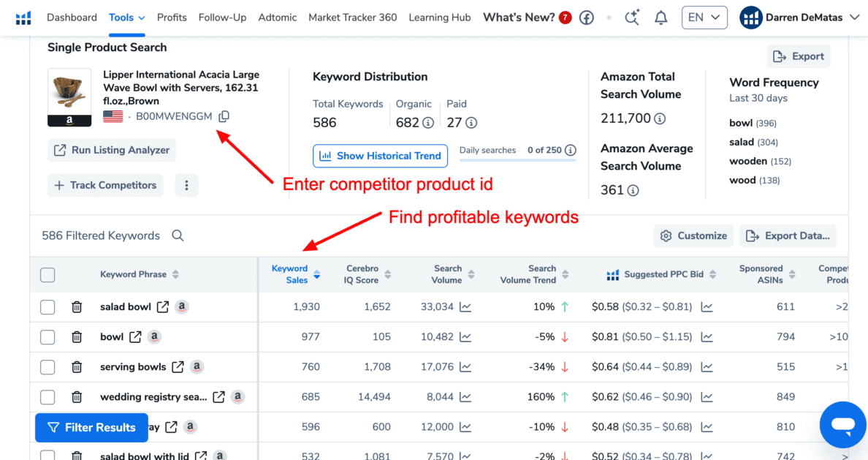Image resolution: width=868 pixels, height=460 pixels.
Task: Search within the 586 filtered keywords
Action: (x=178, y=235)
